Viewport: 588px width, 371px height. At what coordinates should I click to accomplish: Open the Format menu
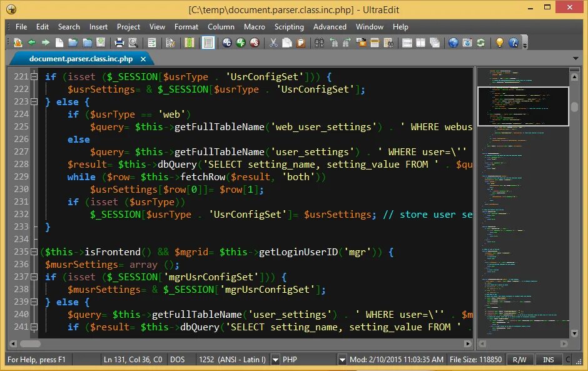[186, 27]
